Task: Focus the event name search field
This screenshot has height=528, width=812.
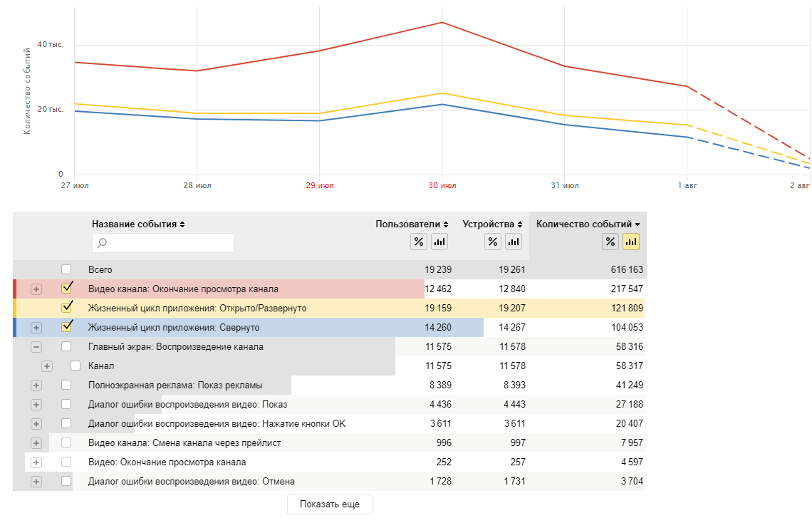Action: click(163, 242)
